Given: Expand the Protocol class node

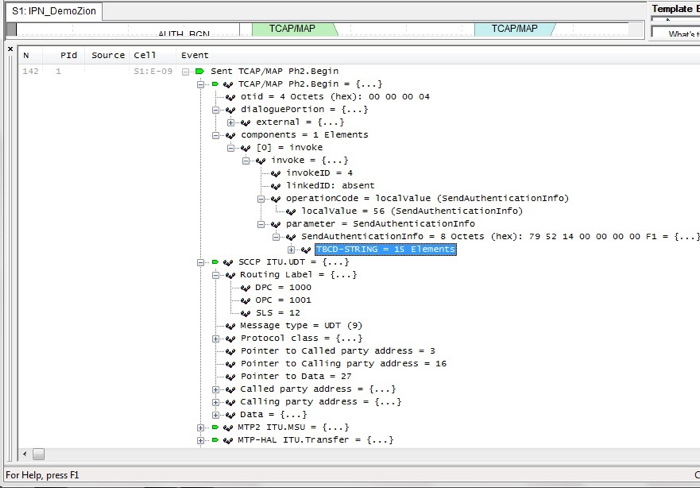Looking at the screenshot, I should (x=216, y=338).
